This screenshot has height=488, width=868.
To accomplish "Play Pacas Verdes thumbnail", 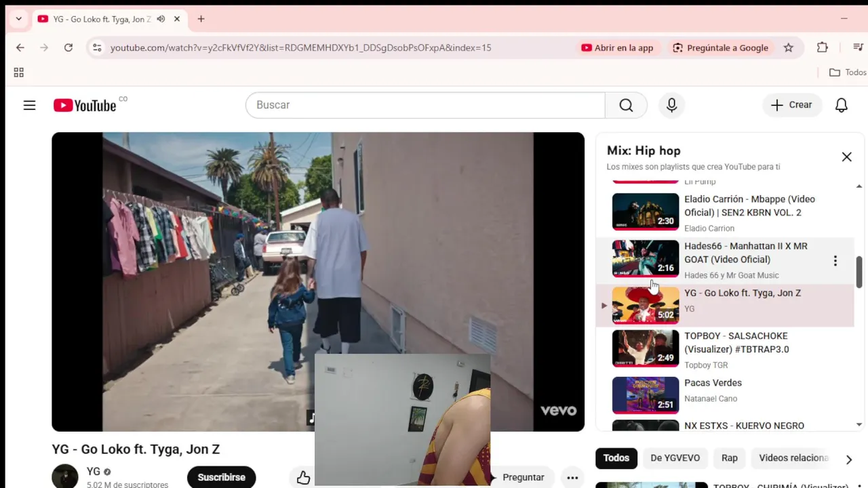I will click(645, 395).
